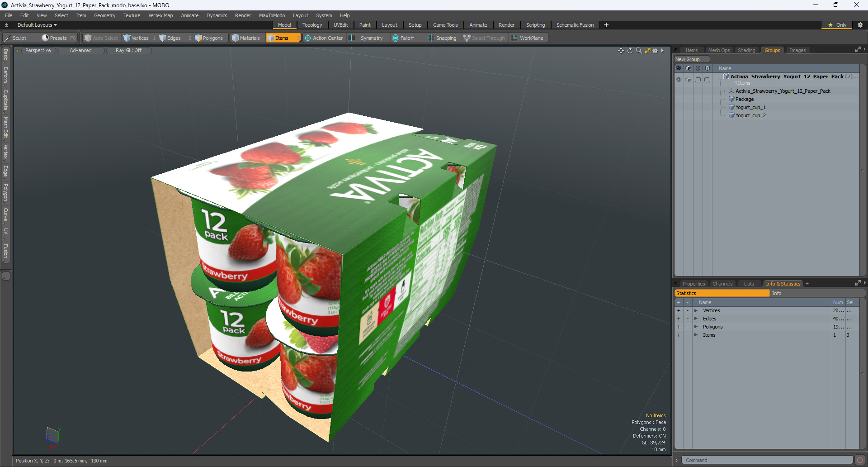Open the Duplicate vertical sidebar tab

coord(5,100)
